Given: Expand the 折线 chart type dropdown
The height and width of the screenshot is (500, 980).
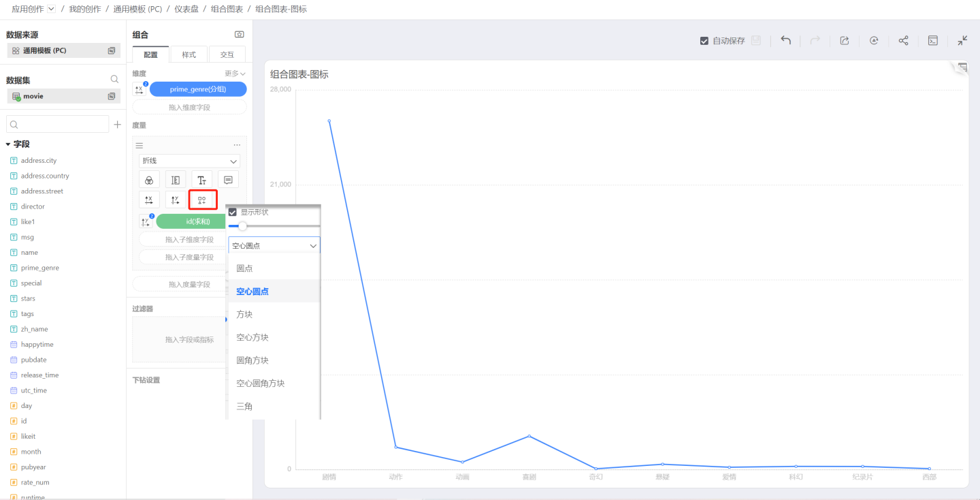Looking at the screenshot, I should coord(189,161).
